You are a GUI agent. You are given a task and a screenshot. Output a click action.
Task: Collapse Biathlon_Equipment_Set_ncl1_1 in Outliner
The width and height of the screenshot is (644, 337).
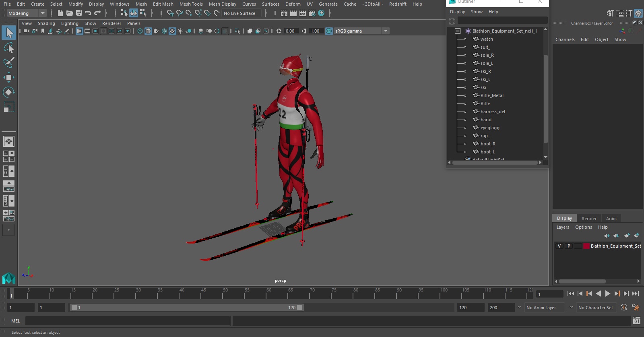[x=458, y=31]
